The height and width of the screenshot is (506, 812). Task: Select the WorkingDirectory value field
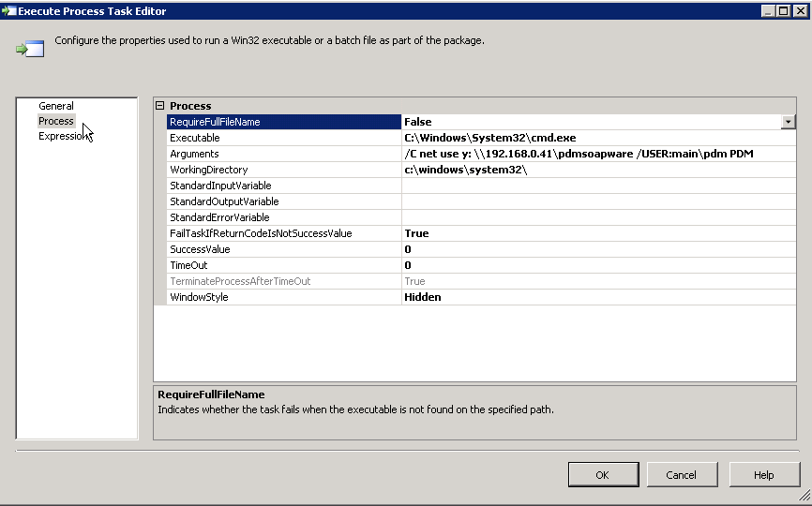tap(596, 170)
